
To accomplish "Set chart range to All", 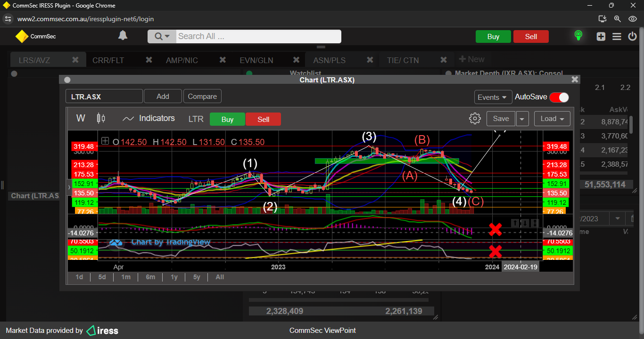I will pyautogui.click(x=220, y=277).
